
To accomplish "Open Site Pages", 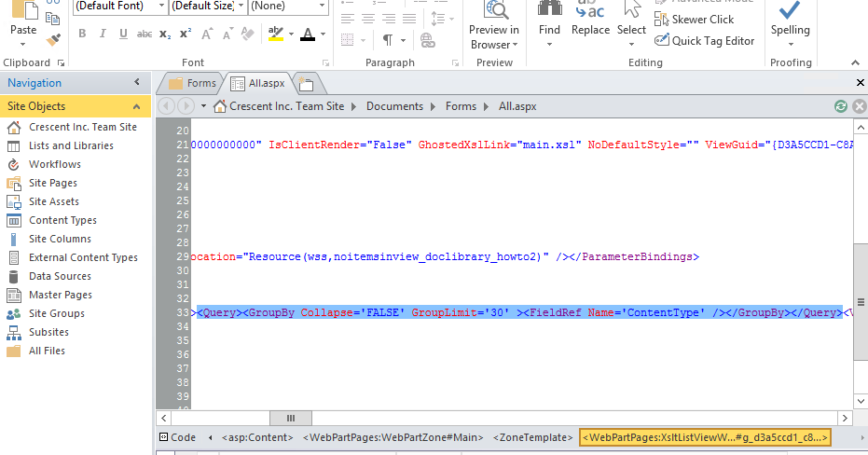I will click(42, 183).
